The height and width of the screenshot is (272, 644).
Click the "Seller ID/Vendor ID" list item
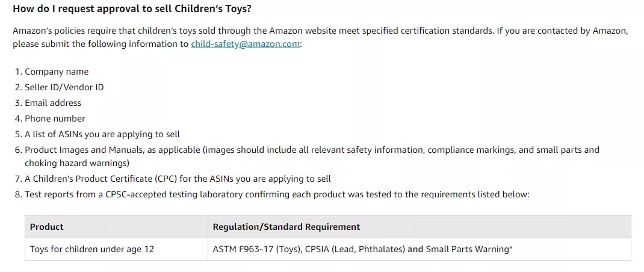tap(64, 87)
